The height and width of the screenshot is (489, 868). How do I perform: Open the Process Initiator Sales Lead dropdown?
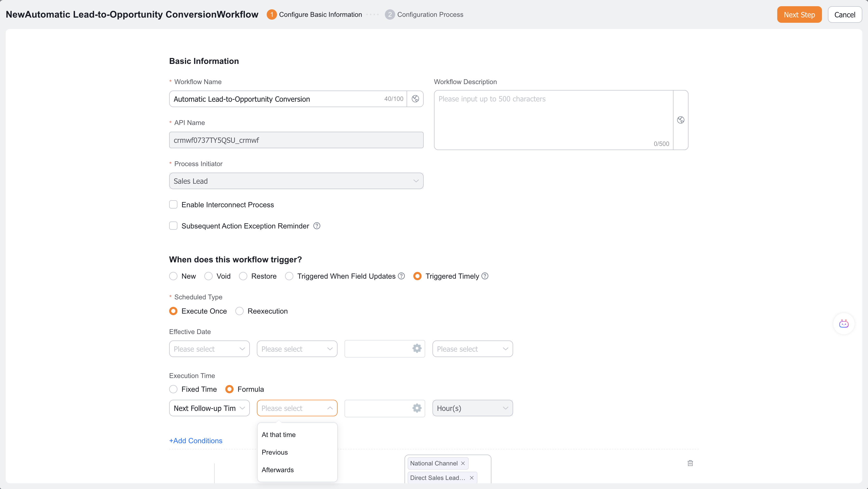[296, 181]
